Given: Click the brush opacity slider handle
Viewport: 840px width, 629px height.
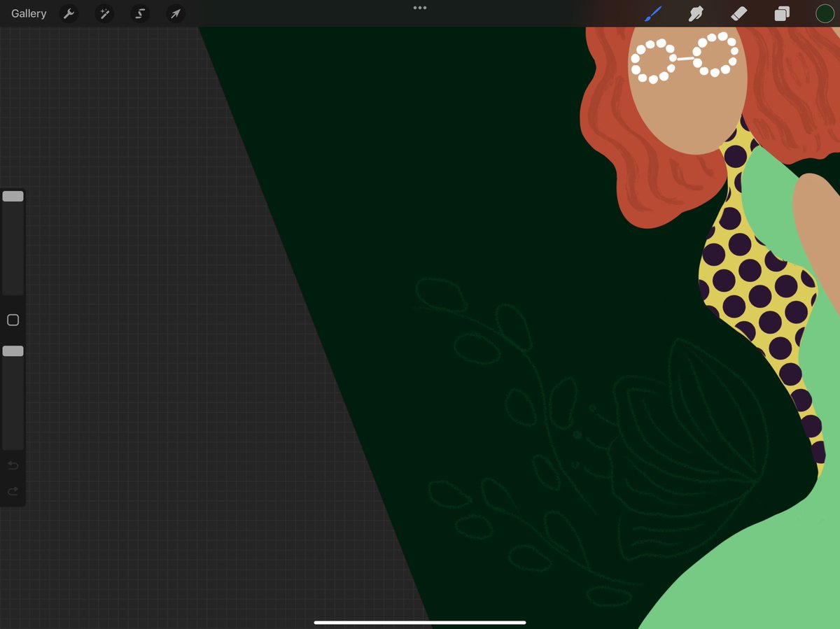Looking at the screenshot, I should coord(13,351).
